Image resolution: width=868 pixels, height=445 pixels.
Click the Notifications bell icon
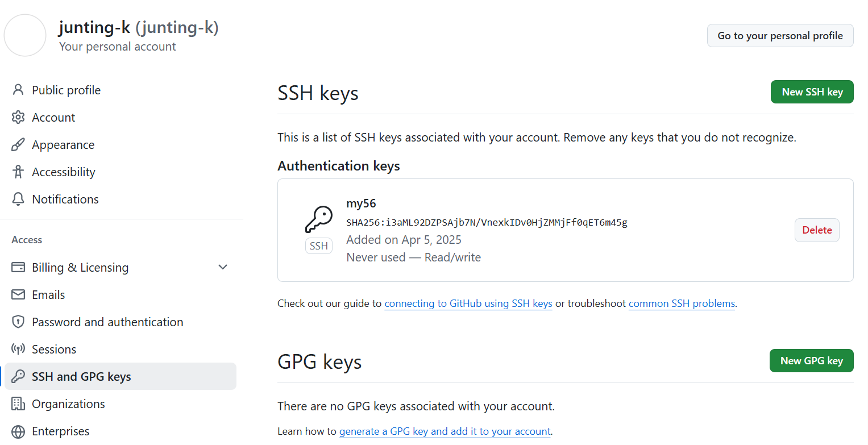pos(18,199)
